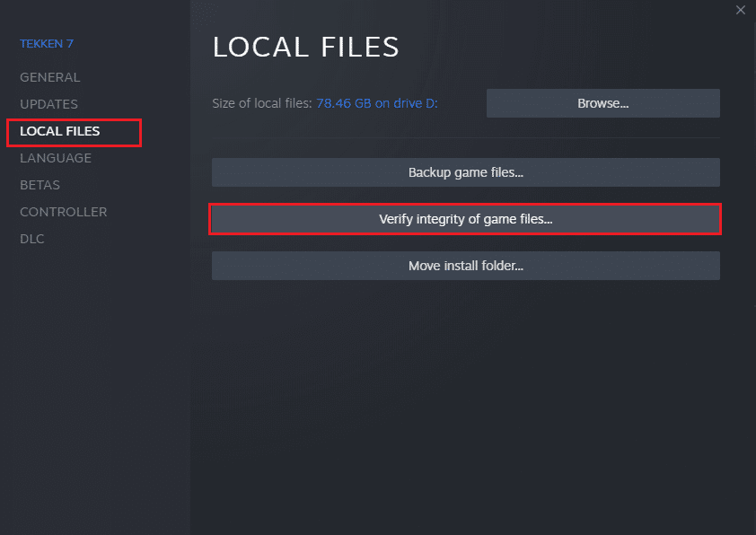Screen dimensions: 756x535
Task: Navigate back to GENERAL settings
Action: [49, 77]
